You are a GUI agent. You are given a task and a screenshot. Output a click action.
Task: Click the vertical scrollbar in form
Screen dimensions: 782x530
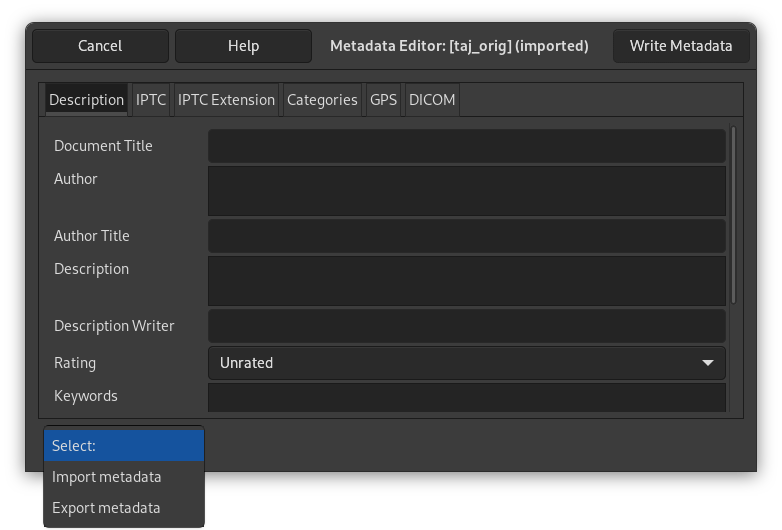pyautogui.click(x=734, y=215)
